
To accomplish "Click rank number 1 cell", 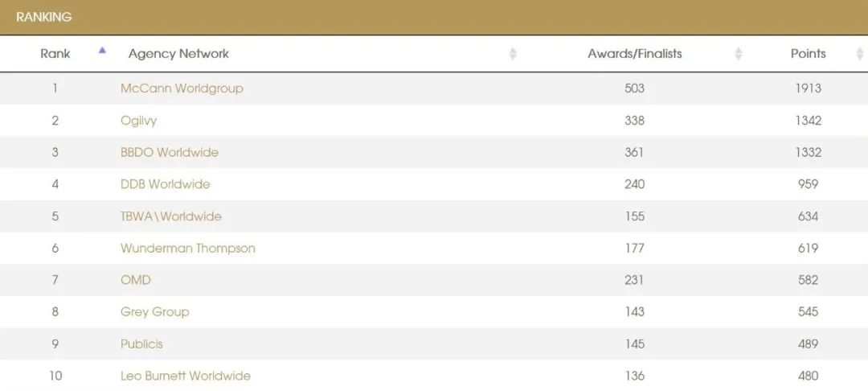I will pos(55,88).
